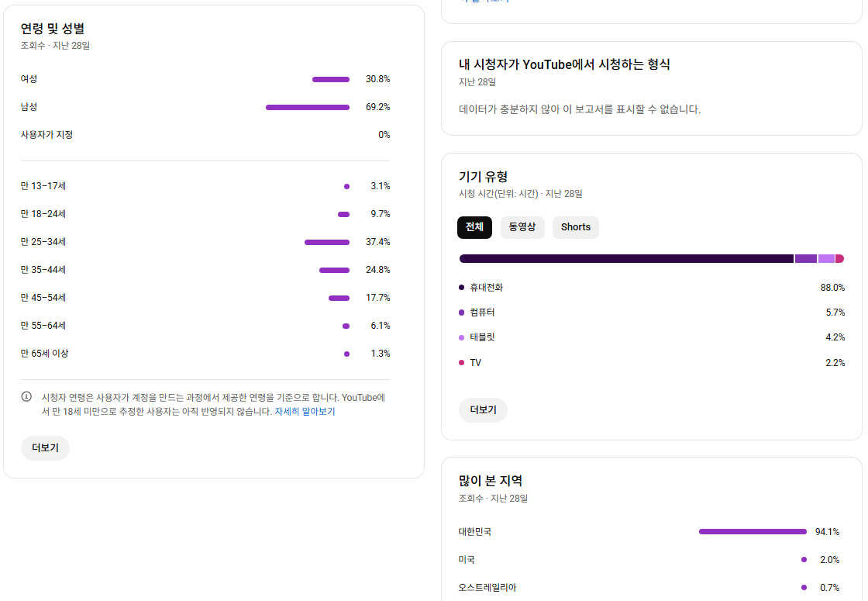Click the 컴퓨터 legend dot

point(462,313)
